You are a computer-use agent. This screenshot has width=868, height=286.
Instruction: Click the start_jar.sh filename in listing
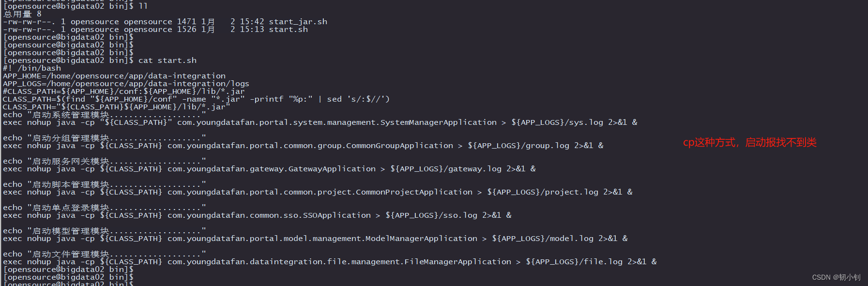pos(298,22)
